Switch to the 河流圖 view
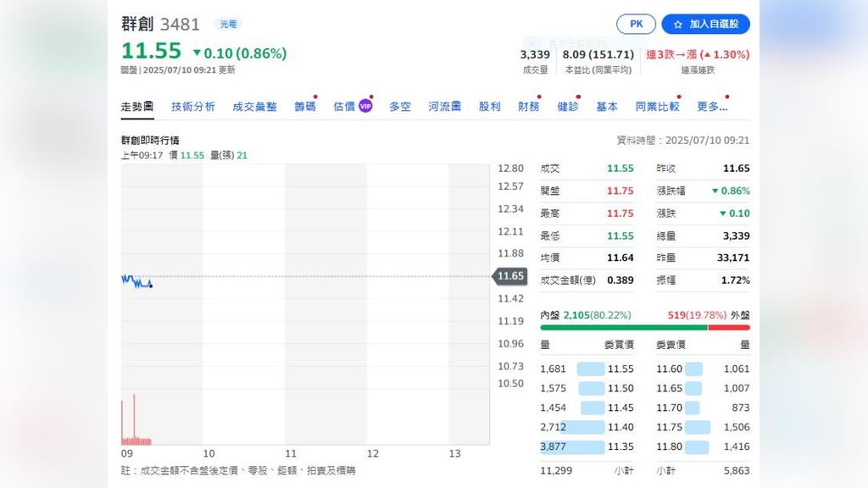The image size is (868, 488). (x=443, y=106)
